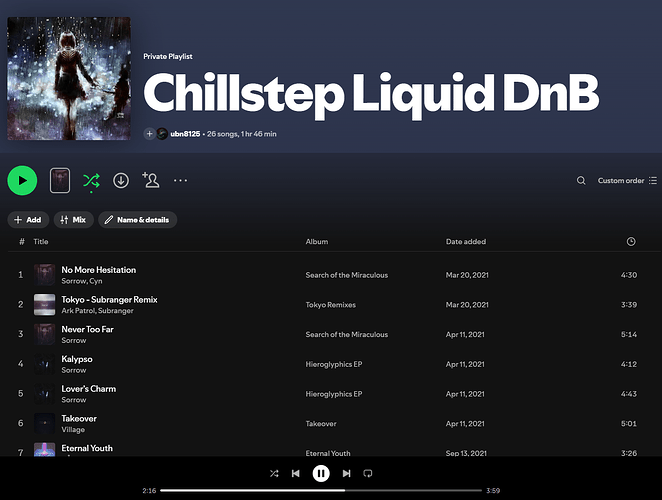Click the green Play playlist button
The width and height of the screenshot is (662, 500).
pyautogui.click(x=22, y=180)
